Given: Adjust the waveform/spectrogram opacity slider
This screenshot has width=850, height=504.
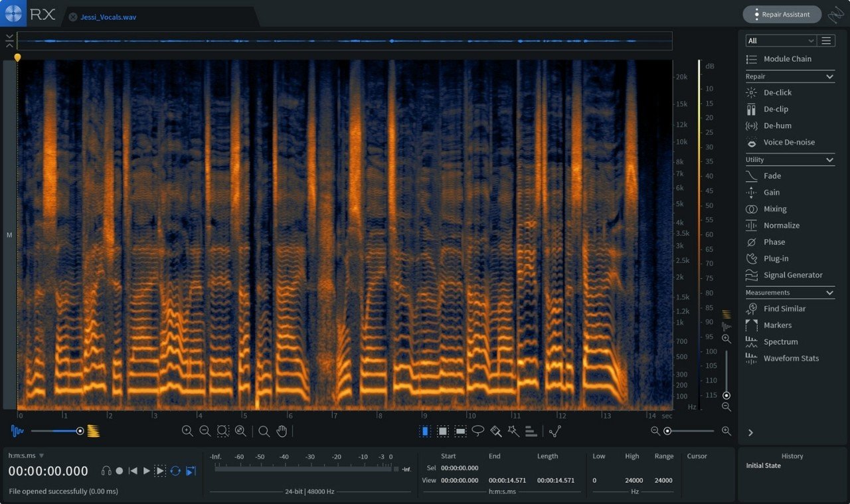Looking at the screenshot, I should coord(80,431).
